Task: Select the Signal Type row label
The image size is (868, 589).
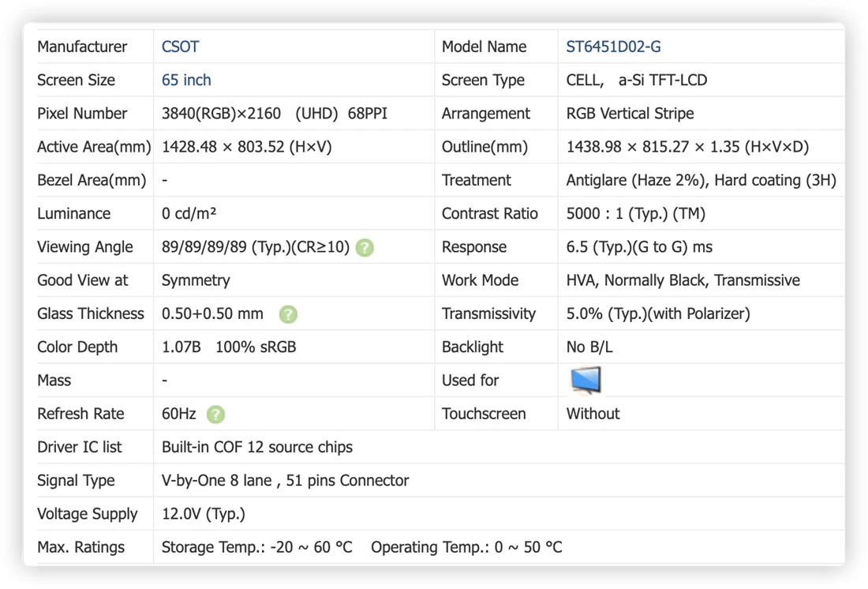Action: coord(76,480)
